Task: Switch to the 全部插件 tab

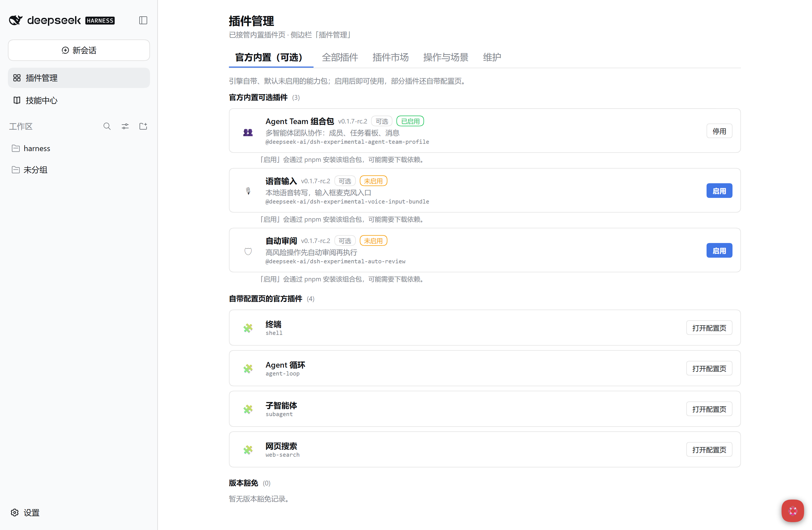Action: (340, 57)
